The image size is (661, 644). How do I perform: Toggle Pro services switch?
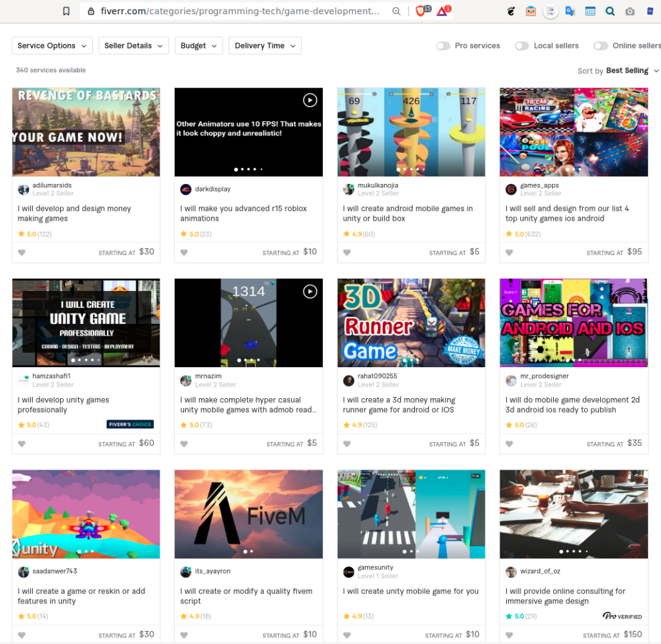click(443, 46)
